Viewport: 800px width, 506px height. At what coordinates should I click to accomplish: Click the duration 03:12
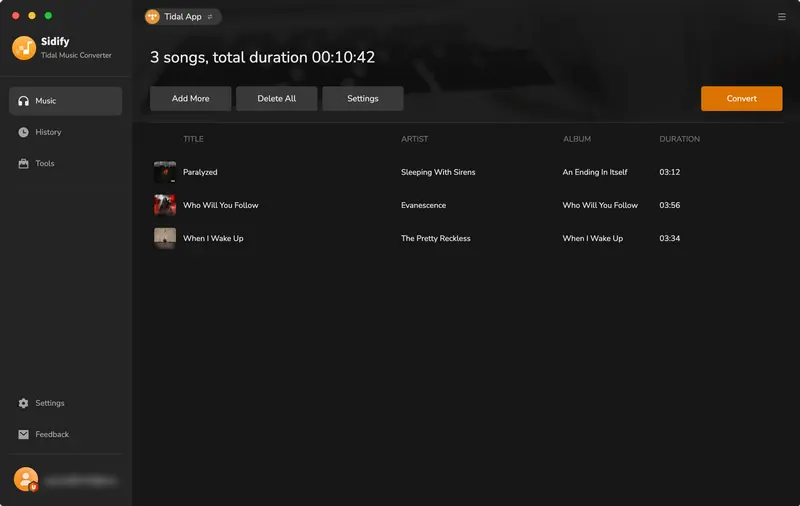click(669, 172)
